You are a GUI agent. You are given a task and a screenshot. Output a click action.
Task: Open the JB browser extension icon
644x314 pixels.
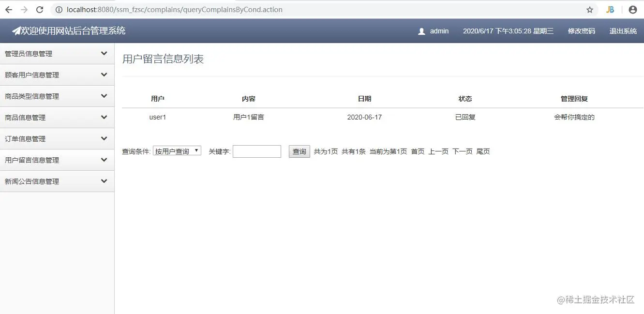point(610,10)
